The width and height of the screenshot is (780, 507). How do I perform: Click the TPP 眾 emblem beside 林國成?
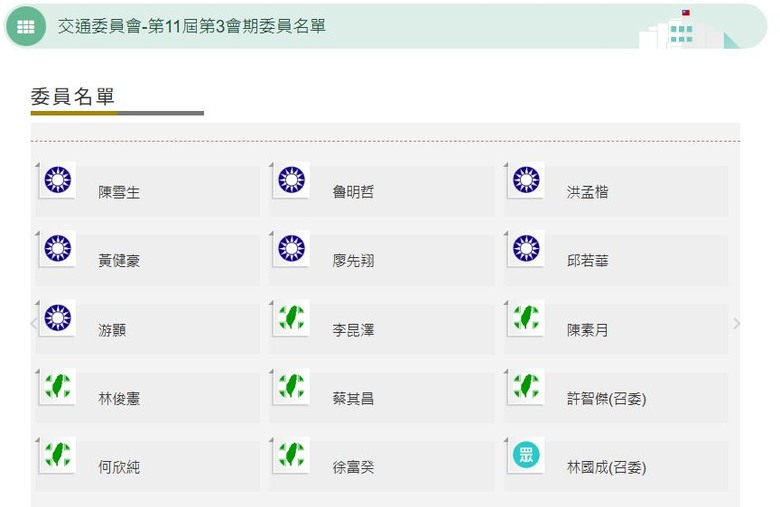526,455
